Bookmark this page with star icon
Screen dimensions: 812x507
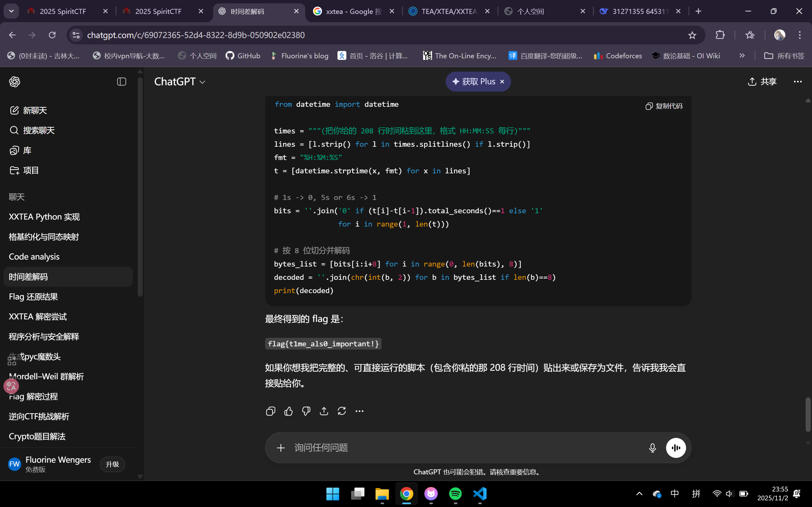[x=692, y=35]
